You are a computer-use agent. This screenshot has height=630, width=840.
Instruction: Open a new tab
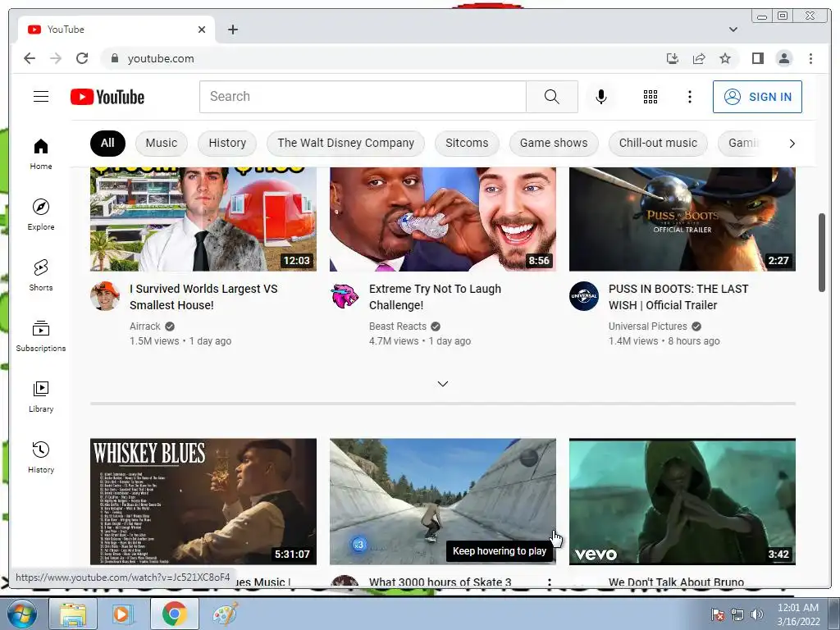click(x=232, y=30)
